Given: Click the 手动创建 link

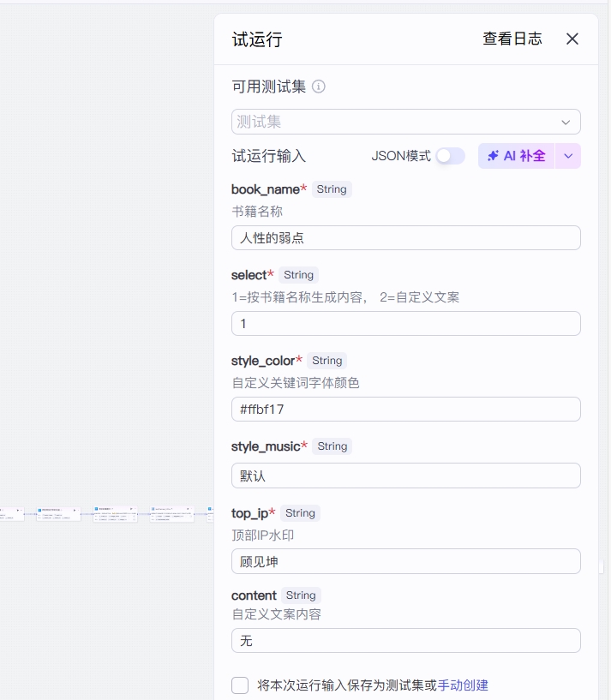Looking at the screenshot, I should [x=463, y=685].
